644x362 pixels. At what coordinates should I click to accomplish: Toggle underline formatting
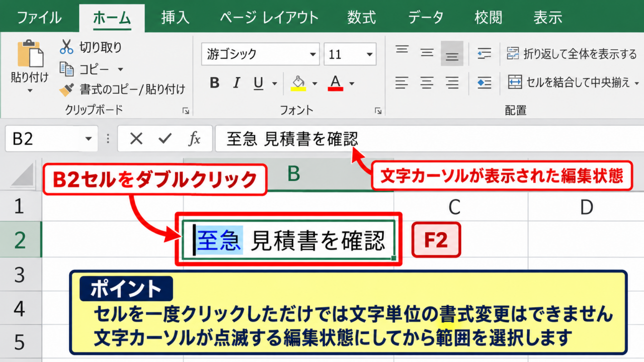click(259, 83)
